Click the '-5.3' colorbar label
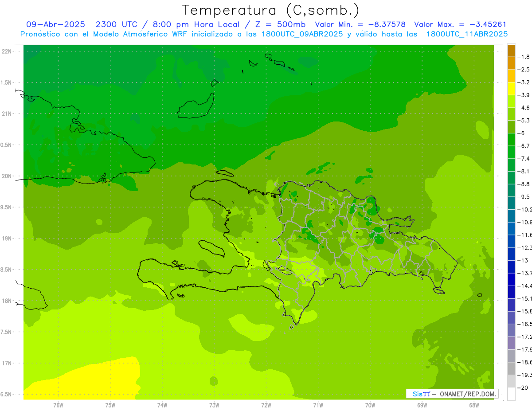Screen dimensions: 532x411 pos(524,121)
